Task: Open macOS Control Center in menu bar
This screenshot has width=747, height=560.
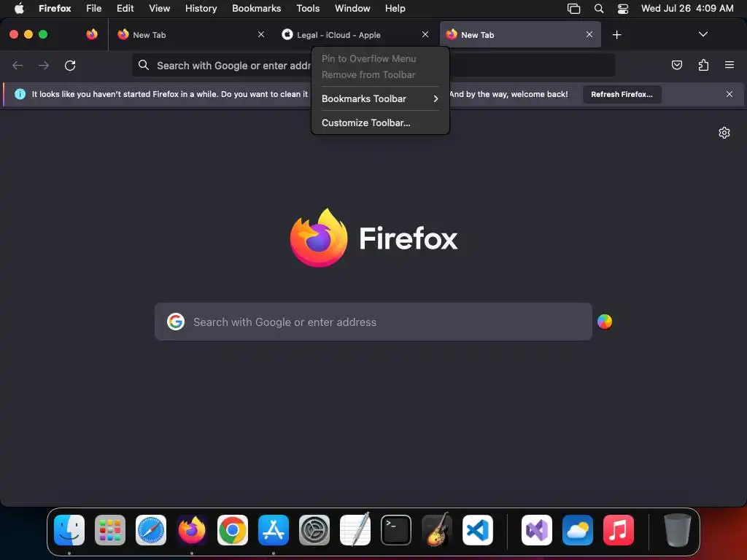Action: (623, 9)
